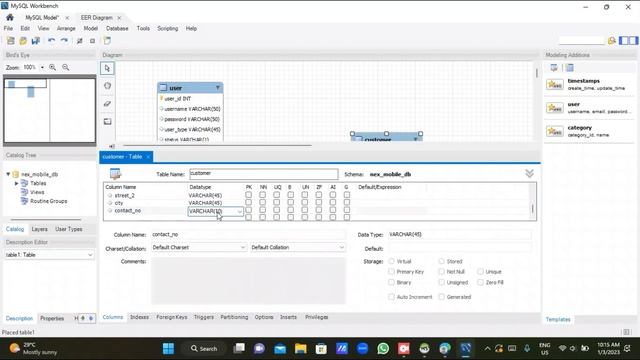Viewport: 640px width, 360px height.
Task: Open the Database menu
Action: click(117, 29)
